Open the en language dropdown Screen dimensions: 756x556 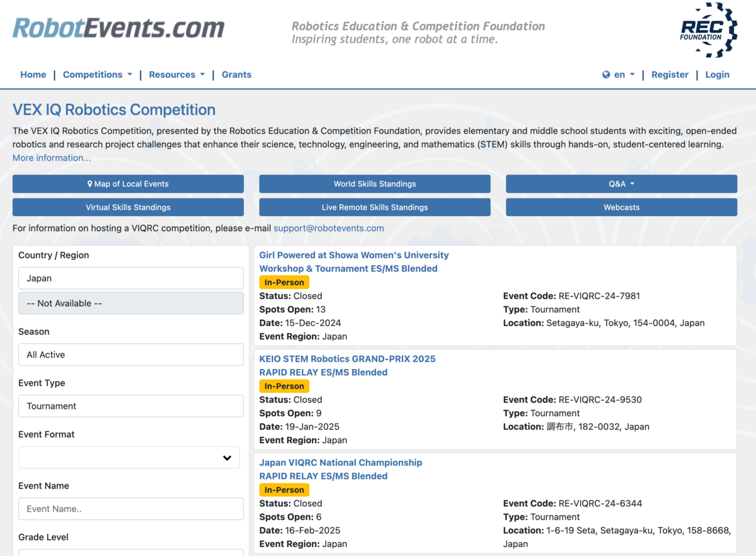[x=624, y=74]
